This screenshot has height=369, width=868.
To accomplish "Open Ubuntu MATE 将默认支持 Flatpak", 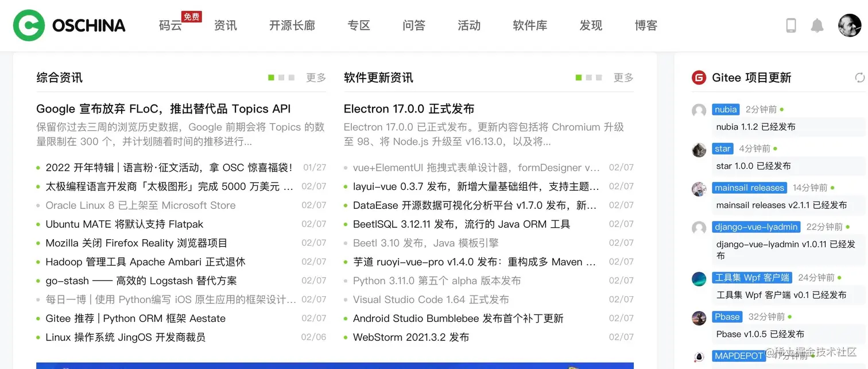I will 125,224.
